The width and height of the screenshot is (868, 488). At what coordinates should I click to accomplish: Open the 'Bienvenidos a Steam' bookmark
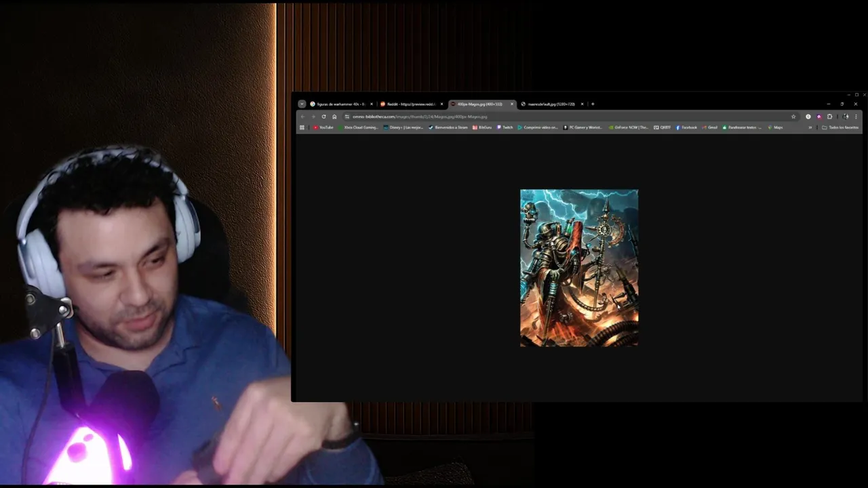coord(448,127)
